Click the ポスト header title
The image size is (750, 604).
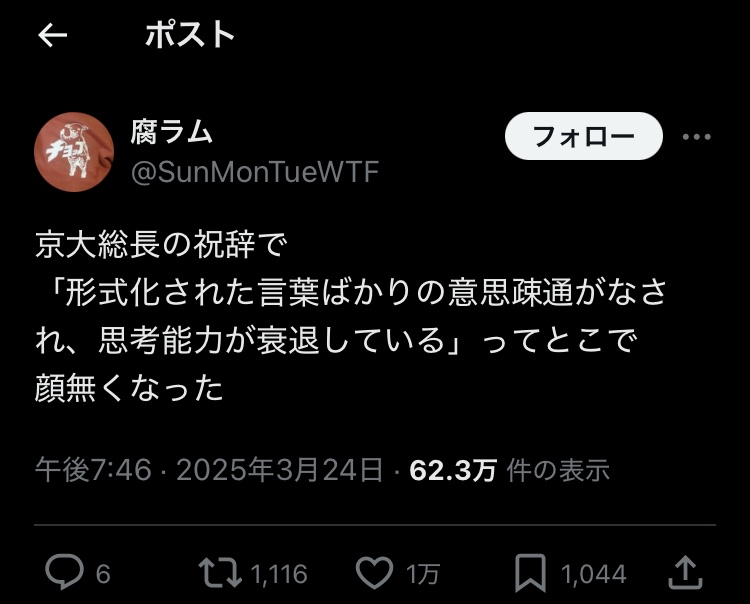click(x=190, y=34)
